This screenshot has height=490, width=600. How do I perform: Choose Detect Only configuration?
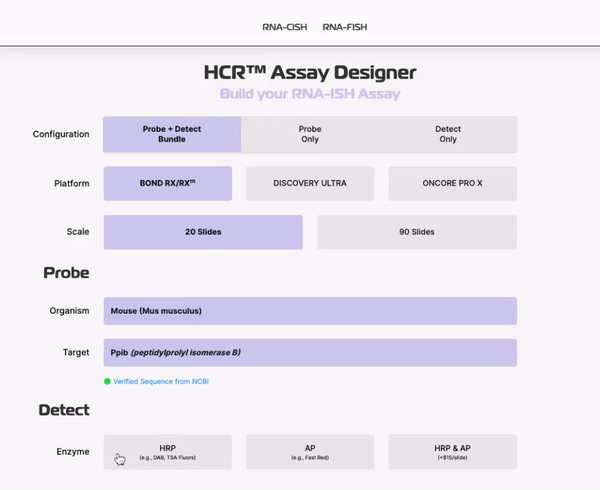[x=448, y=134]
